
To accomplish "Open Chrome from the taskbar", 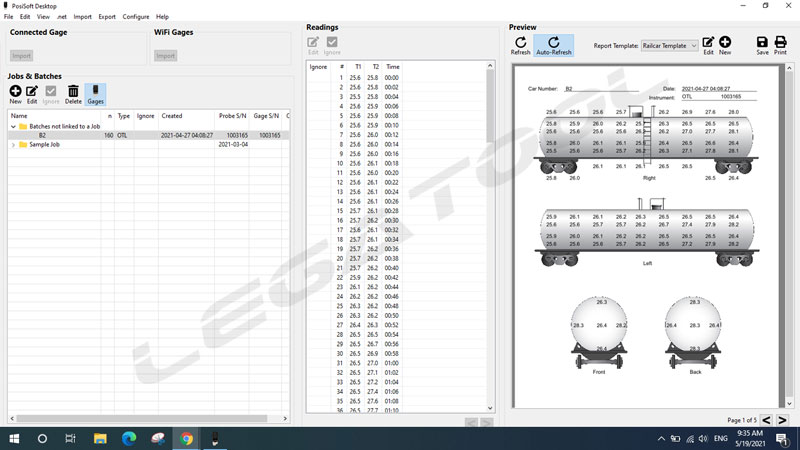I will tap(186, 438).
